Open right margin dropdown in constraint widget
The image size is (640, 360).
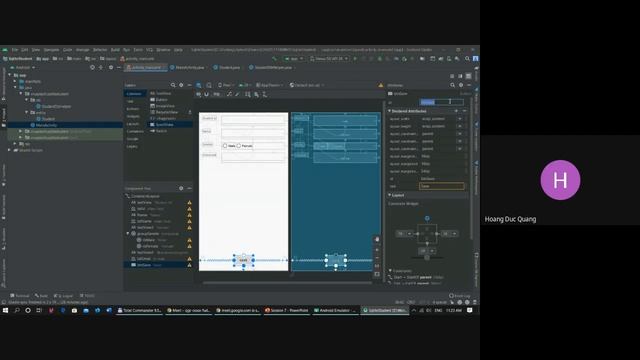pyautogui.click(x=454, y=234)
